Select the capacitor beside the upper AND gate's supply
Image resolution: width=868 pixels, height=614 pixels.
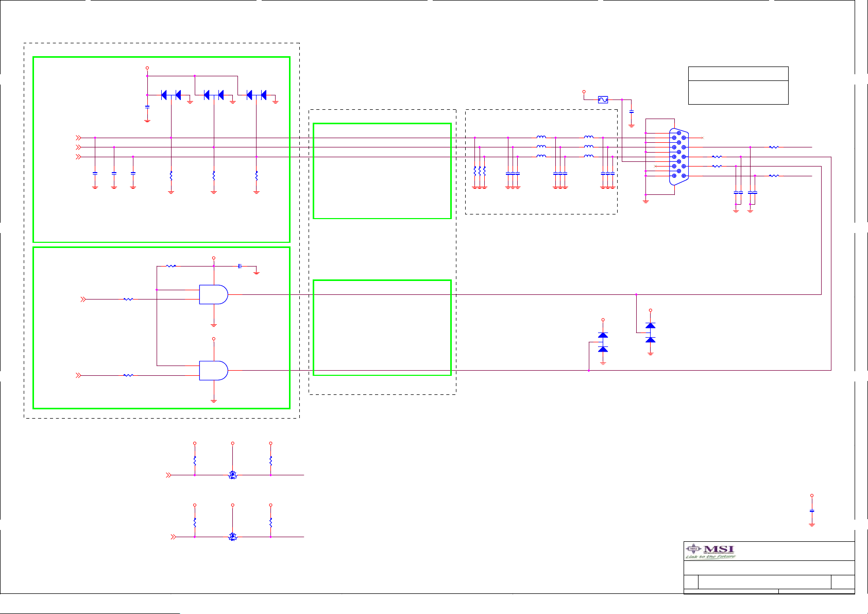coord(240,266)
